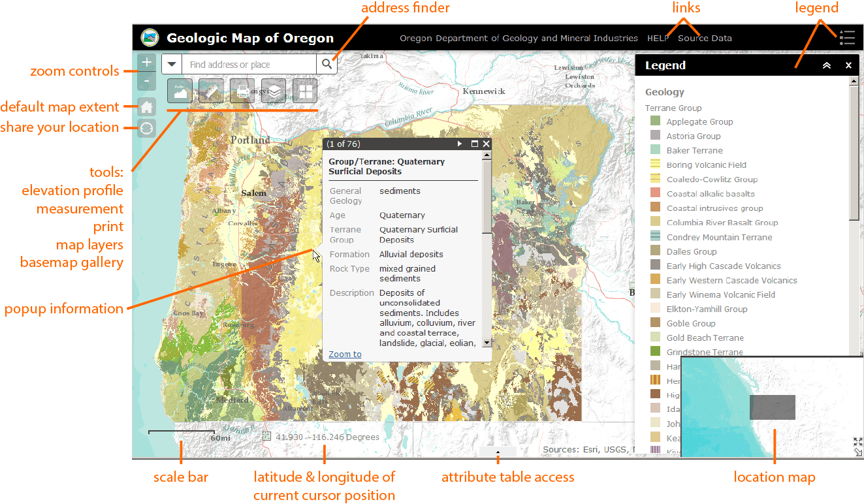
Task: Click the print tool icon
Action: (x=242, y=91)
